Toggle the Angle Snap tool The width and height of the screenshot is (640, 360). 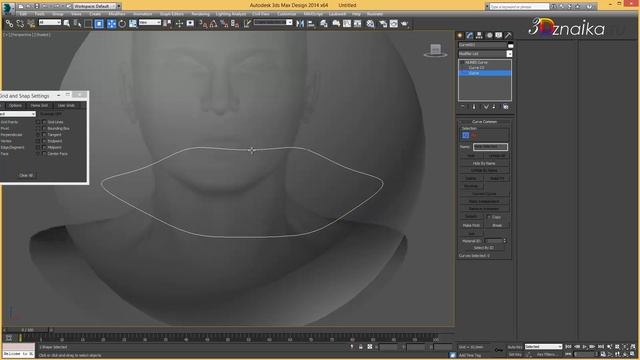[213, 24]
